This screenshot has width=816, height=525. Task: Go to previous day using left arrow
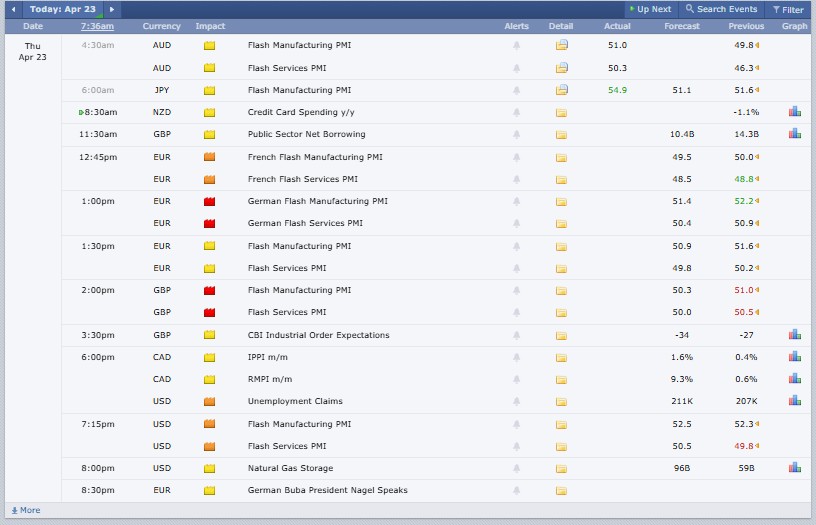(13, 9)
